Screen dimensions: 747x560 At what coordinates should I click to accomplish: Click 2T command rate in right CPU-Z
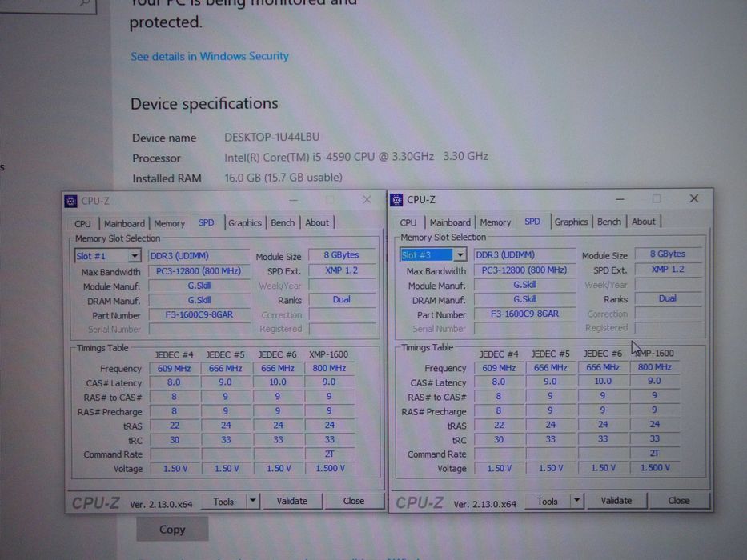coord(655,453)
